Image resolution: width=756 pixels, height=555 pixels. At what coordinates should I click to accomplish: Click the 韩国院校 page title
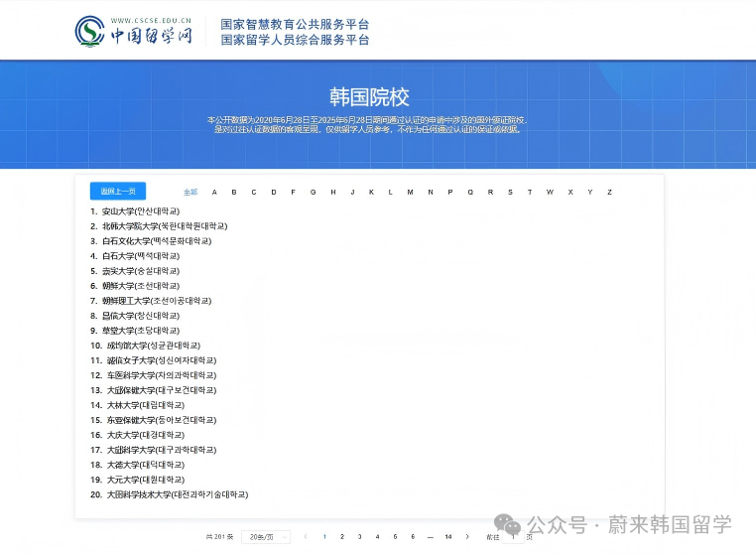coord(369,97)
